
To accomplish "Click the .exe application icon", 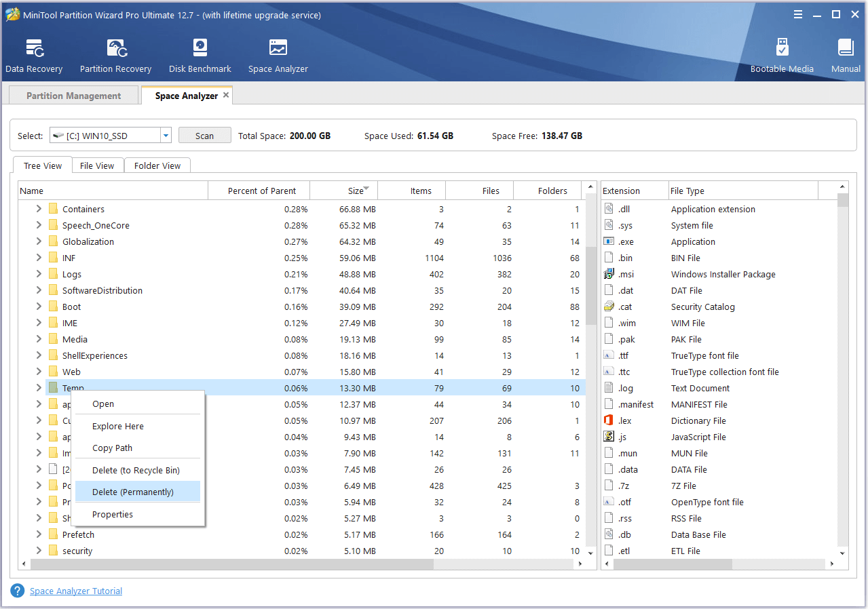I will 609,242.
